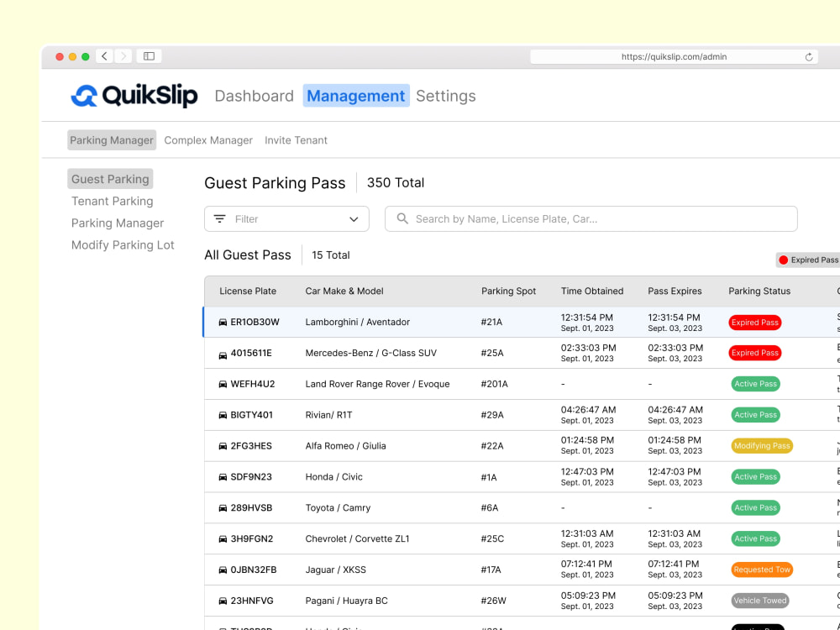The width and height of the screenshot is (840, 630).
Task: Click car icon beside 4015611E
Action: [x=223, y=355]
